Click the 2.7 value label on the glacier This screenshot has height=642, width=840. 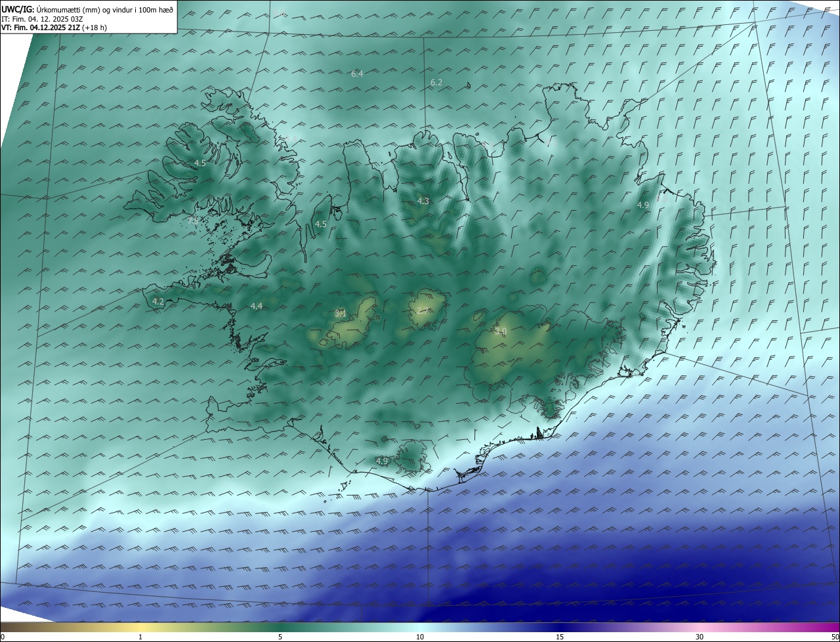tap(423, 310)
